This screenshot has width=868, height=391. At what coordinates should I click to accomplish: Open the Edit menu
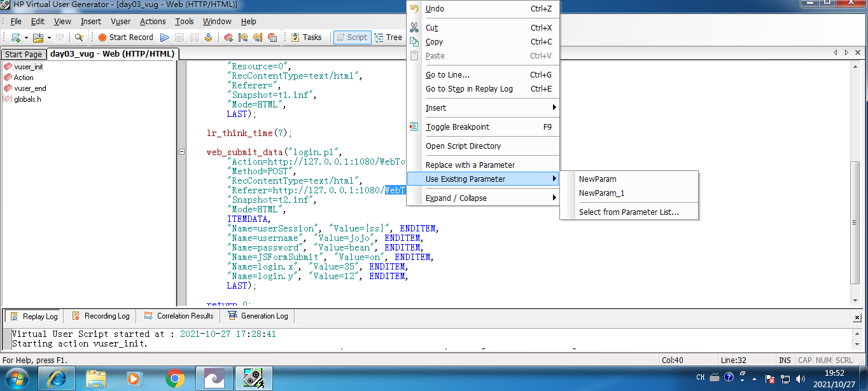38,22
